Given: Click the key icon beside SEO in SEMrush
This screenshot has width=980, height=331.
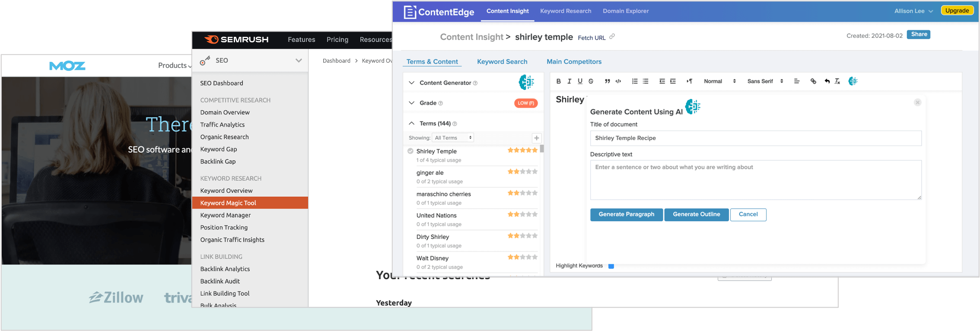Looking at the screenshot, I should [205, 61].
